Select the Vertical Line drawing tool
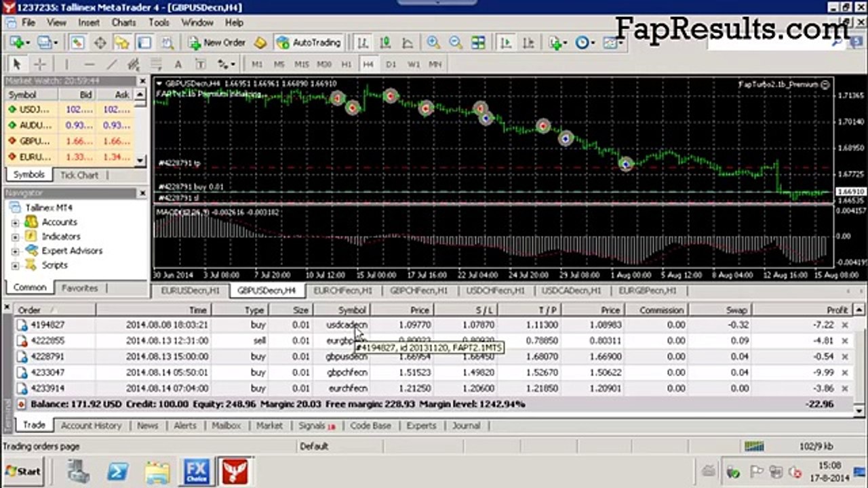868x488 pixels. (x=66, y=64)
